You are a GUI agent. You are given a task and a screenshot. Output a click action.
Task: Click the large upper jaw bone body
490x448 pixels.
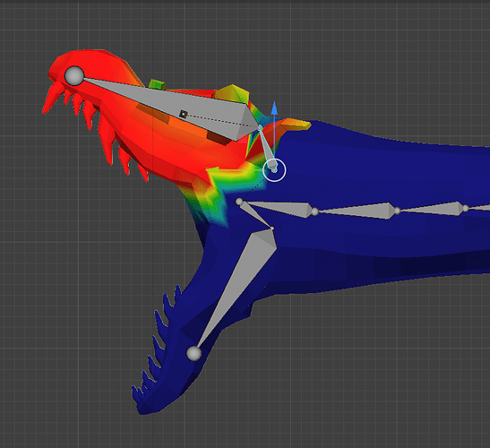[x=175, y=107]
